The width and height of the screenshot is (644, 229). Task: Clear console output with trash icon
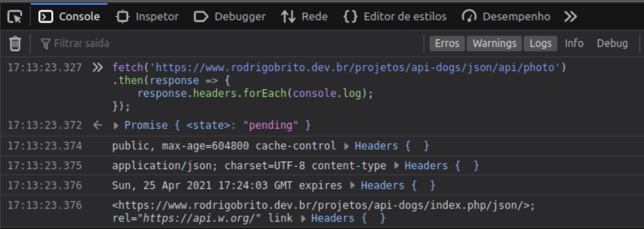pyautogui.click(x=15, y=44)
